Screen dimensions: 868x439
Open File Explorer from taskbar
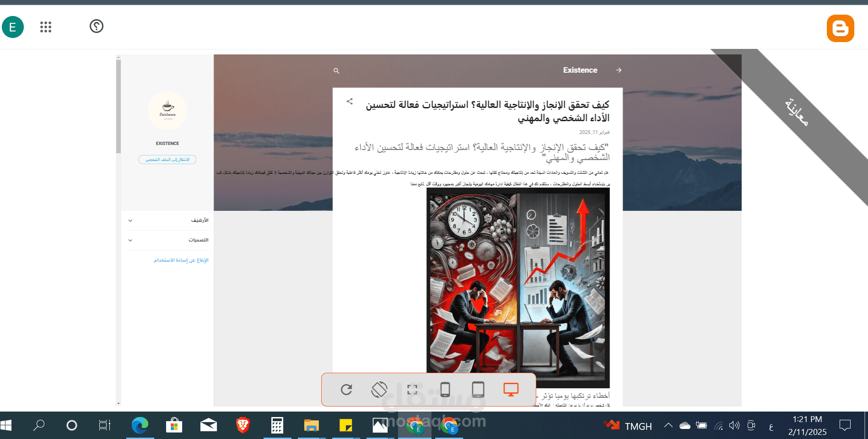tap(312, 426)
